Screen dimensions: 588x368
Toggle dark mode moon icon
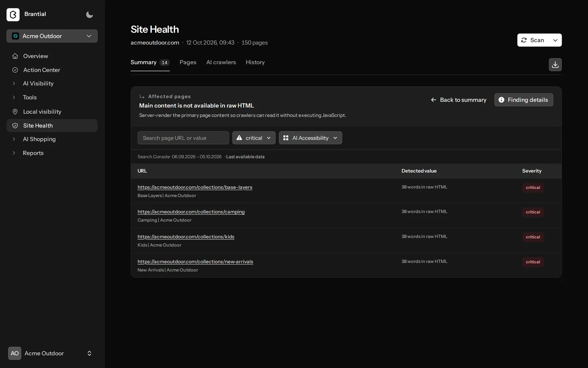[x=89, y=15]
